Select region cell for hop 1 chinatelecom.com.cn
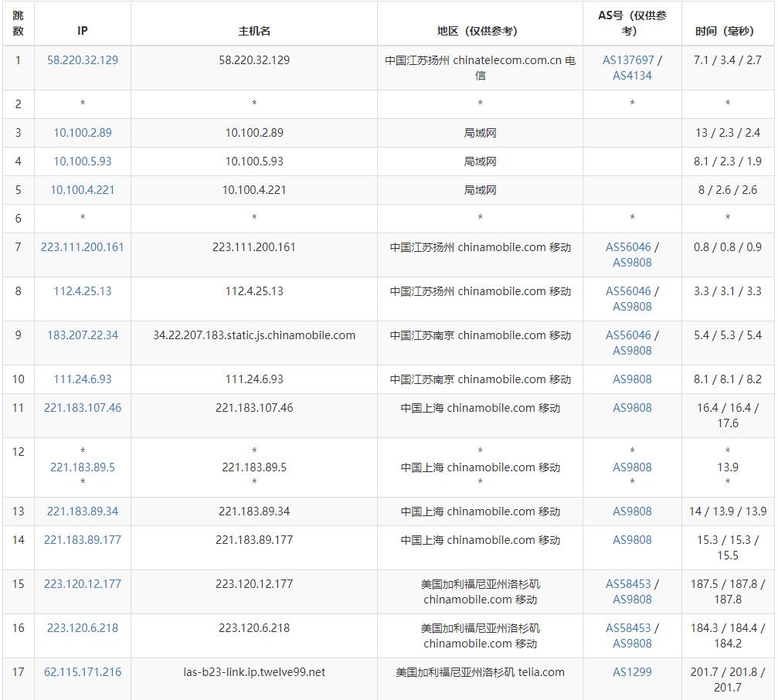 [480, 68]
